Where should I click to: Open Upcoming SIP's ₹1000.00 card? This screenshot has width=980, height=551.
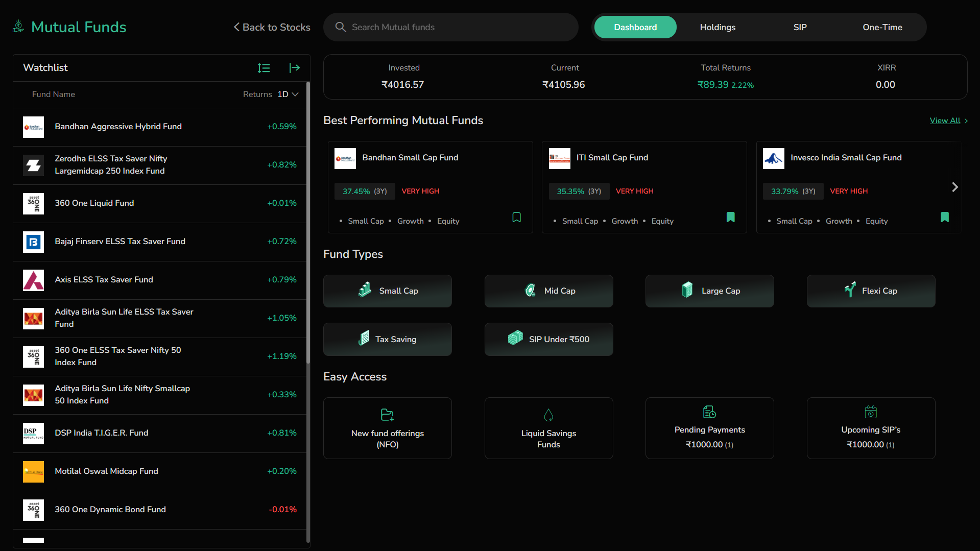tap(871, 428)
